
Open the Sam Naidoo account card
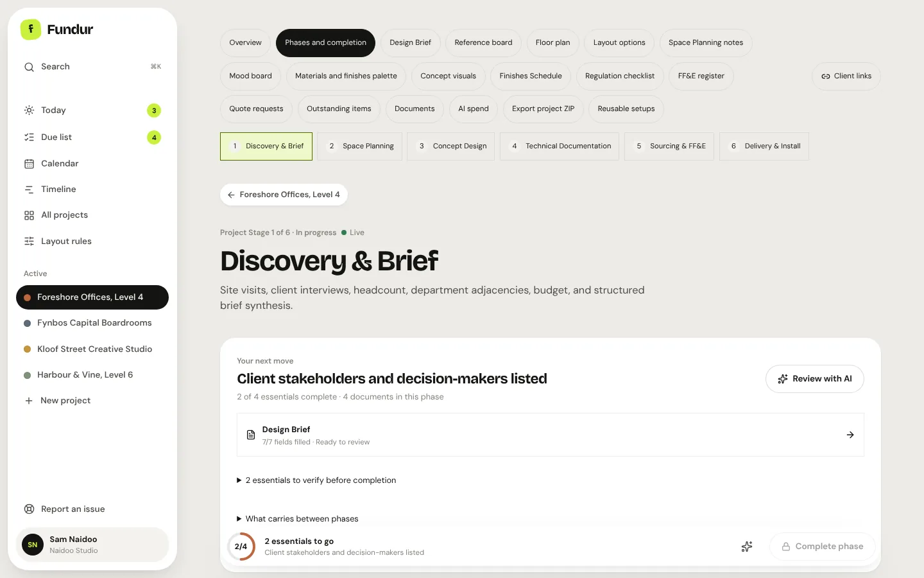(92, 545)
